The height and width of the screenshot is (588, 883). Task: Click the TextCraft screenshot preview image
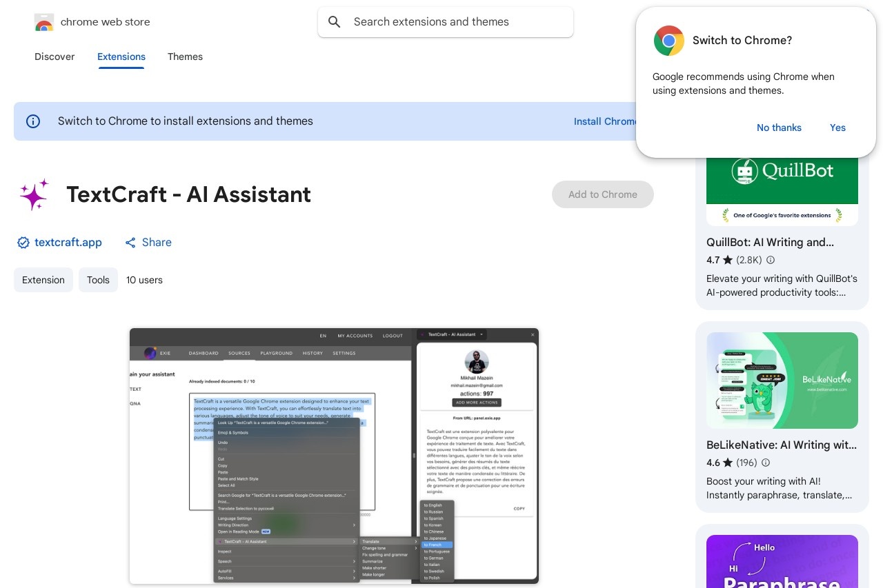coord(334,456)
